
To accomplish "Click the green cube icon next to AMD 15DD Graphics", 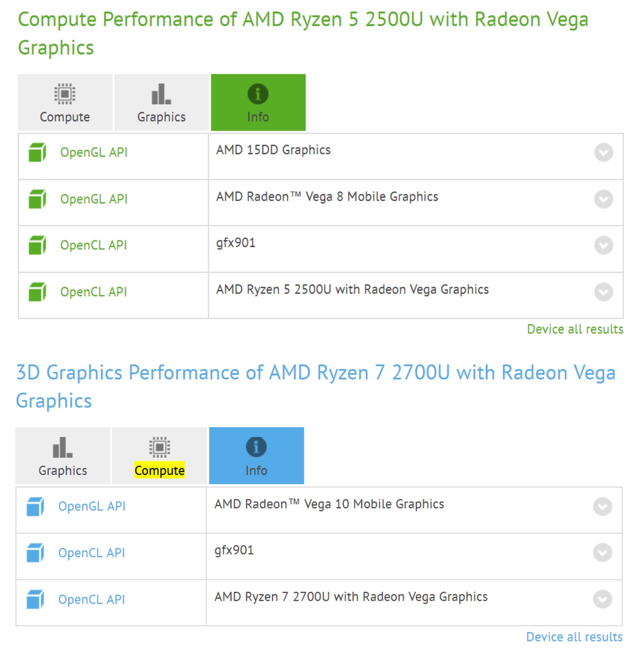I will [x=37, y=153].
